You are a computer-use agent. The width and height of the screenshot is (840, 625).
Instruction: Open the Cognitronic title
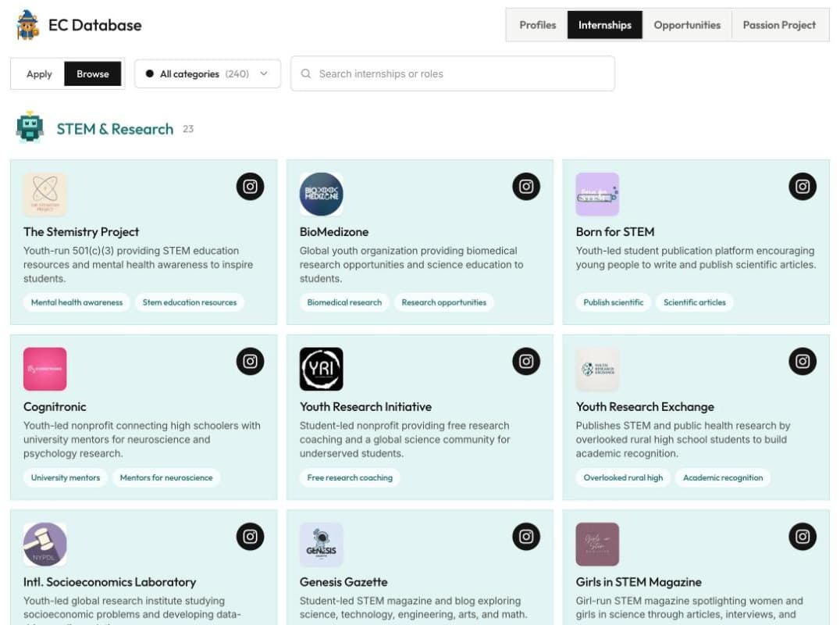point(55,407)
